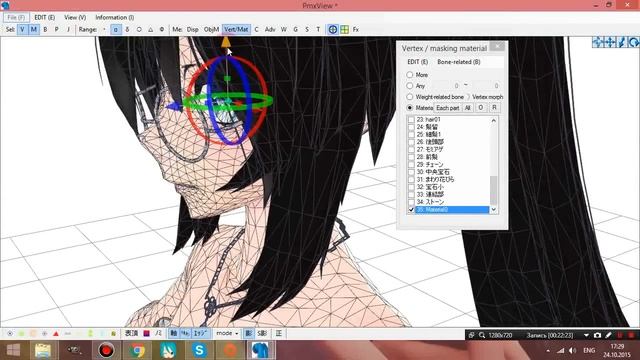Uncheck material 35: Material0
Image resolution: width=640 pixels, height=360 pixels.
(411, 210)
